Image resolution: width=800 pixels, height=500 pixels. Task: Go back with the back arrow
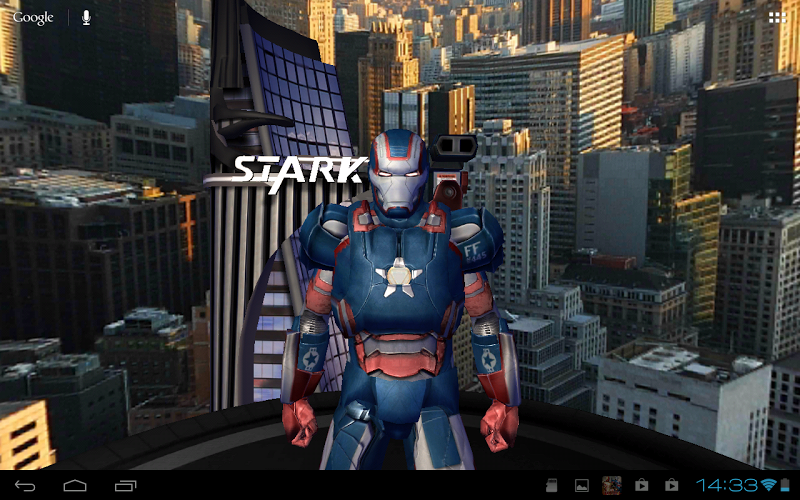(25, 485)
